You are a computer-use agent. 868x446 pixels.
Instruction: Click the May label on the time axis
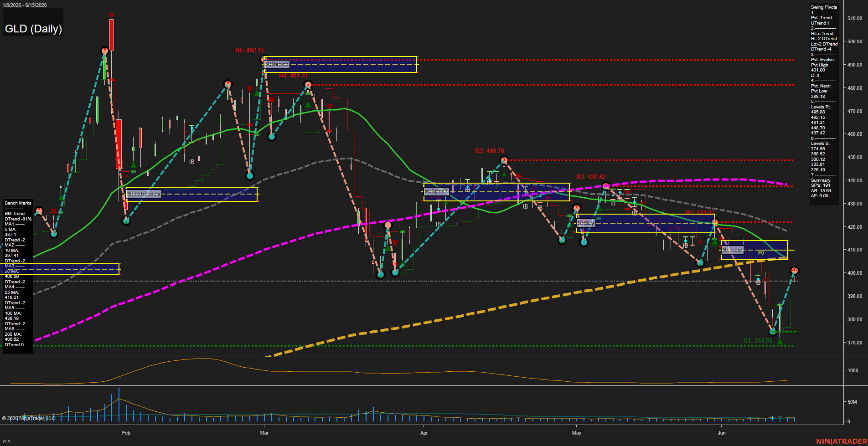577,433
